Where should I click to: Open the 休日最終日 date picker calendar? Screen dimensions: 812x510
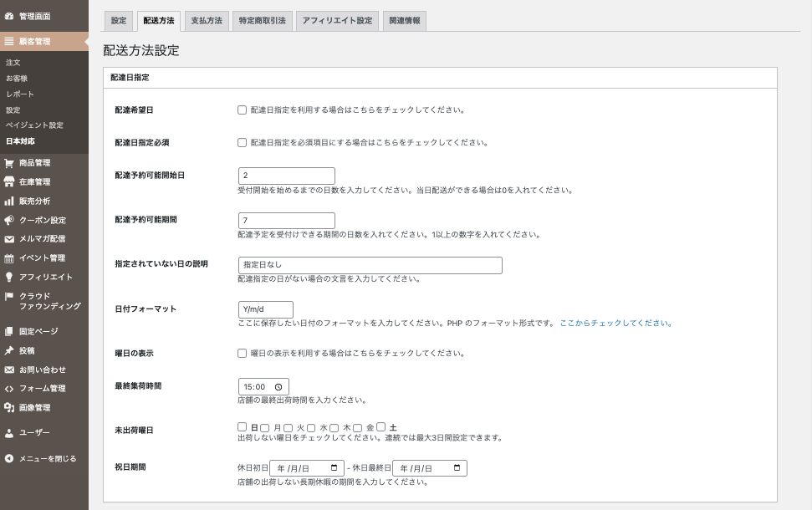click(x=457, y=468)
